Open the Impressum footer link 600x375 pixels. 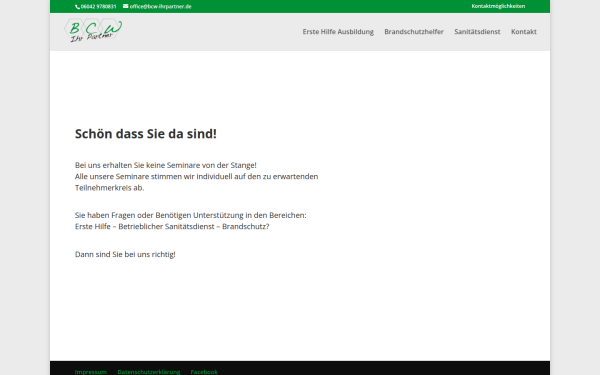pyautogui.click(x=91, y=372)
